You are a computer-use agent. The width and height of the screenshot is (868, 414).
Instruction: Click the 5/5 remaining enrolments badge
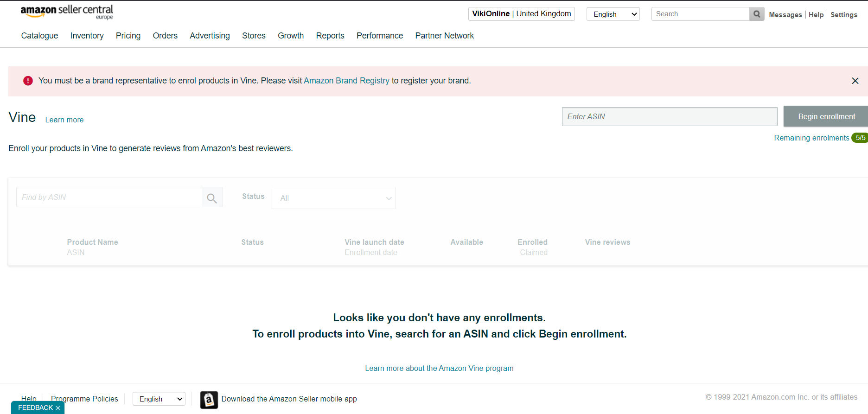[860, 138]
